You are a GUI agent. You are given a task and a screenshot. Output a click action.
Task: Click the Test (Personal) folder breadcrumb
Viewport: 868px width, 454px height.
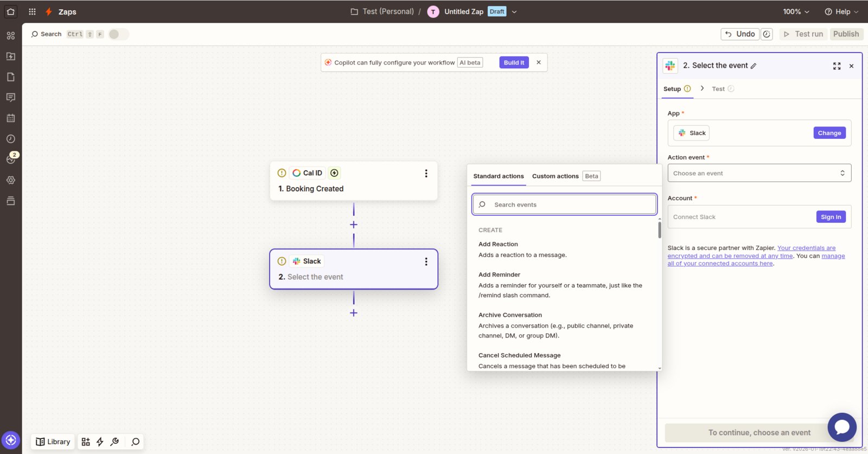pos(382,11)
